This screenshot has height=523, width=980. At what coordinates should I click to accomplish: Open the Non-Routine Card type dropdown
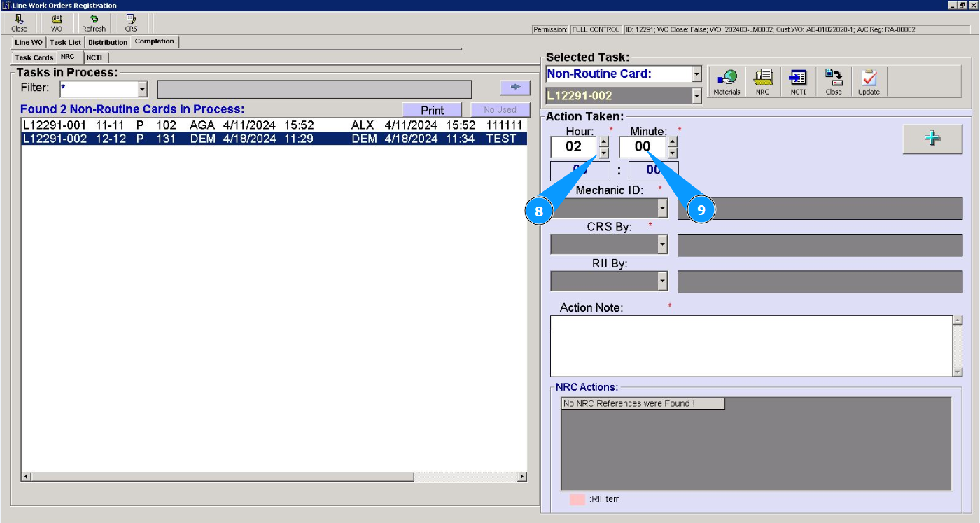[x=696, y=74]
